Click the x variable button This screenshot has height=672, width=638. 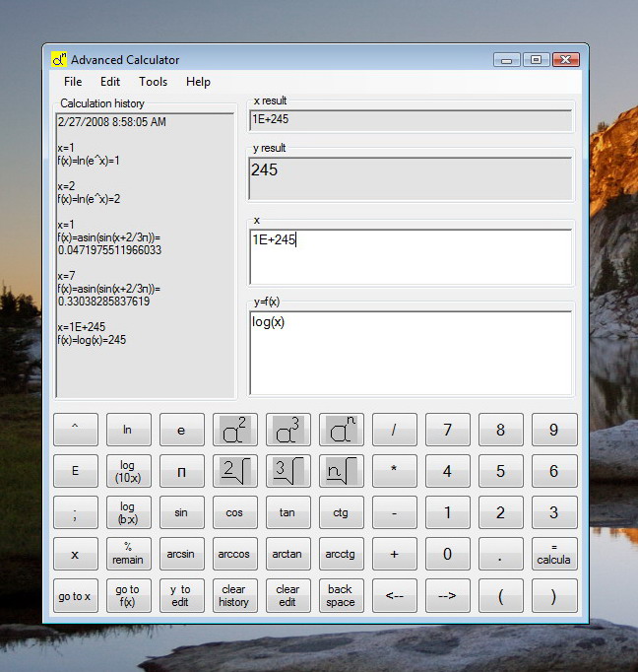click(76, 554)
